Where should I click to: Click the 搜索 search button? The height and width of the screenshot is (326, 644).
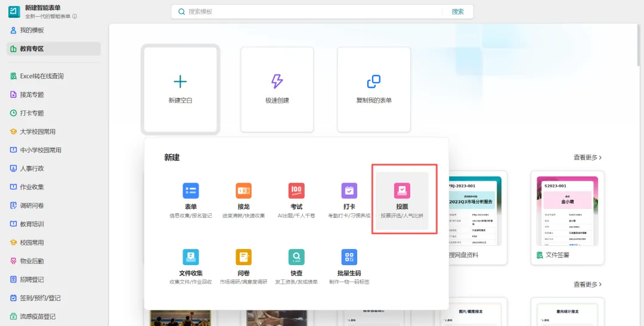[458, 11]
